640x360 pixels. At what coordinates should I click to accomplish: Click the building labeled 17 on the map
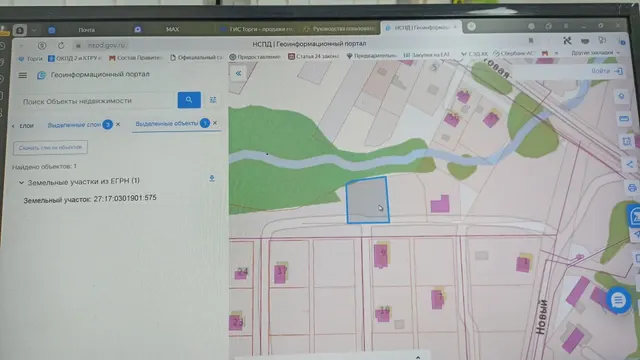(280, 273)
